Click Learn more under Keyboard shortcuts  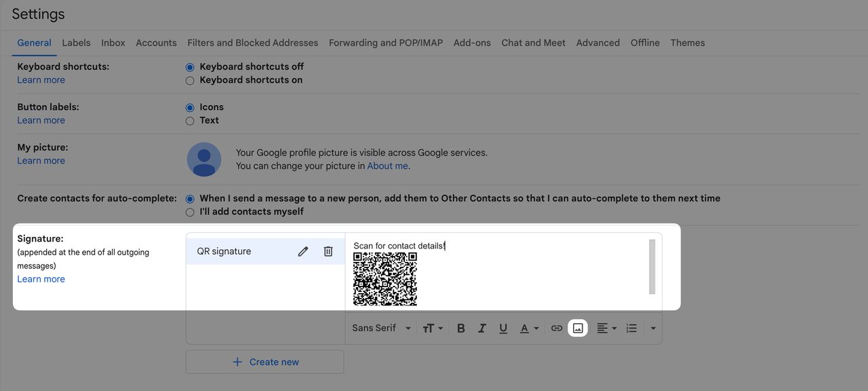41,80
